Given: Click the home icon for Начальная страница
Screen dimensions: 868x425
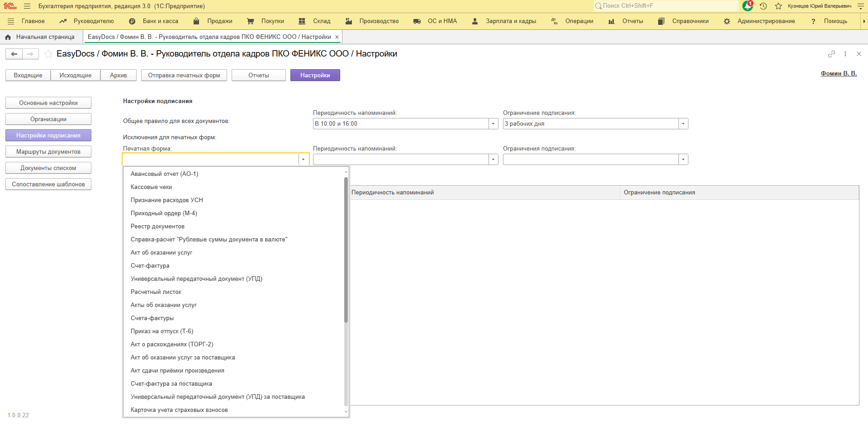Looking at the screenshot, I should [x=8, y=37].
